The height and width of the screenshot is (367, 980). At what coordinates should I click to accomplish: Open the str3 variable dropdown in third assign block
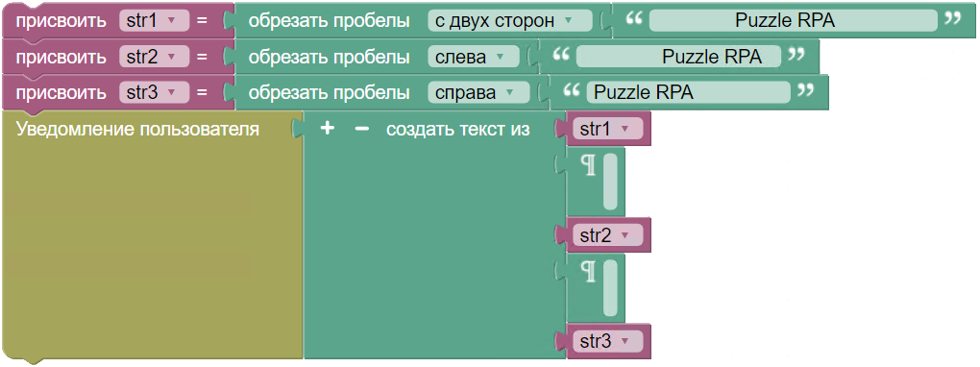[155, 93]
